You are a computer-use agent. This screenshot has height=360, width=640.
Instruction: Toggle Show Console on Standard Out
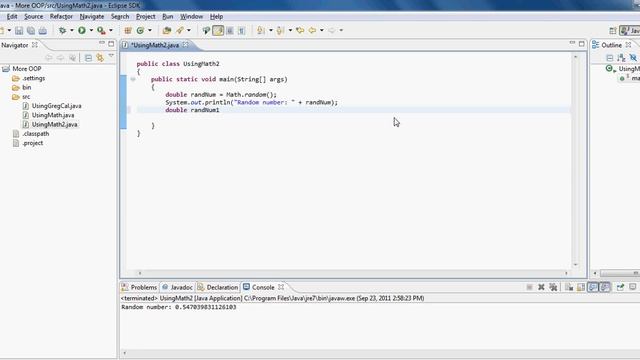click(x=593, y=287)
